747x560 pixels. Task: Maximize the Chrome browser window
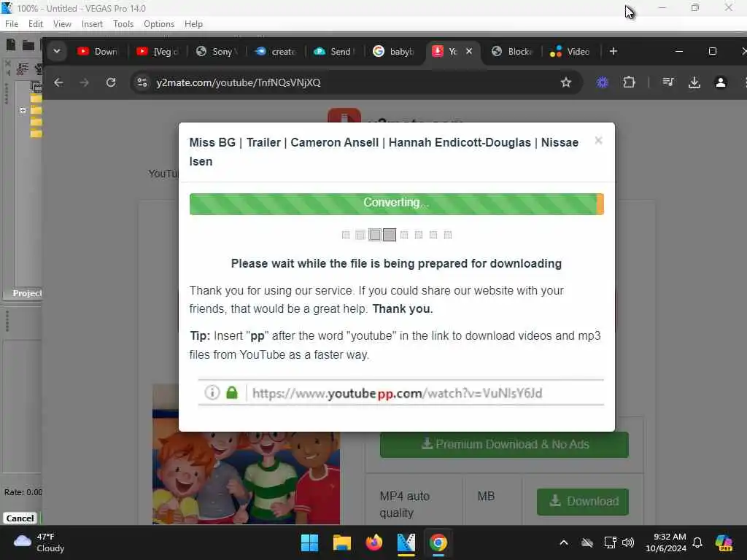[712, 51]
